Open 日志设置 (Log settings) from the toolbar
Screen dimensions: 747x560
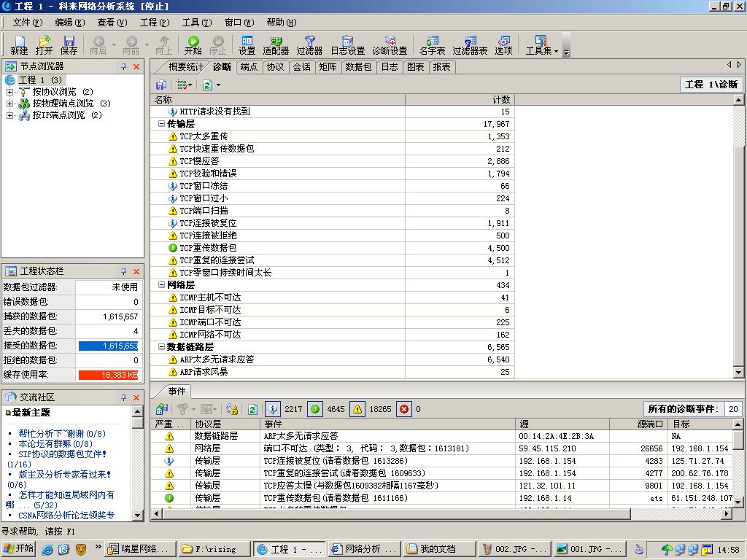[347, 44]
